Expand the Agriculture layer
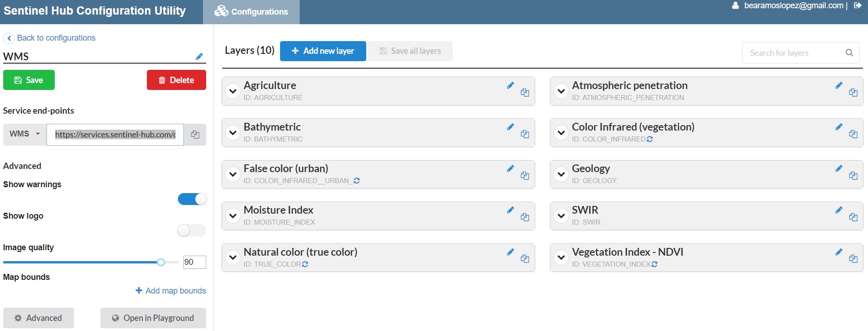This screenshot has height=331, width=868. pyautogui.click(x=233, y=91)
